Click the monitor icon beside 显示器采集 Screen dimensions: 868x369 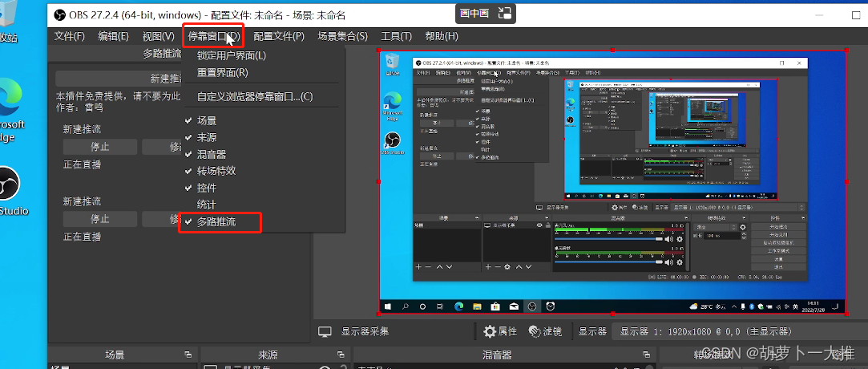coord(325,332)
